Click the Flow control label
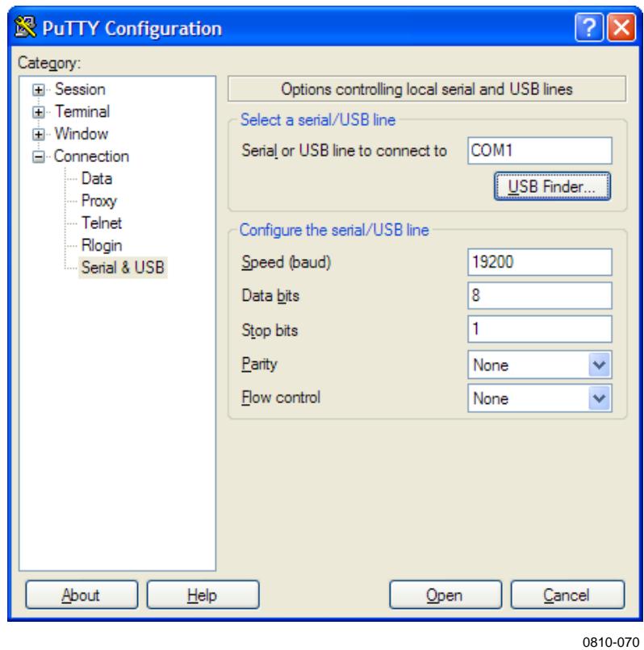This screenshot has width=644, height=650. (281, 398)
